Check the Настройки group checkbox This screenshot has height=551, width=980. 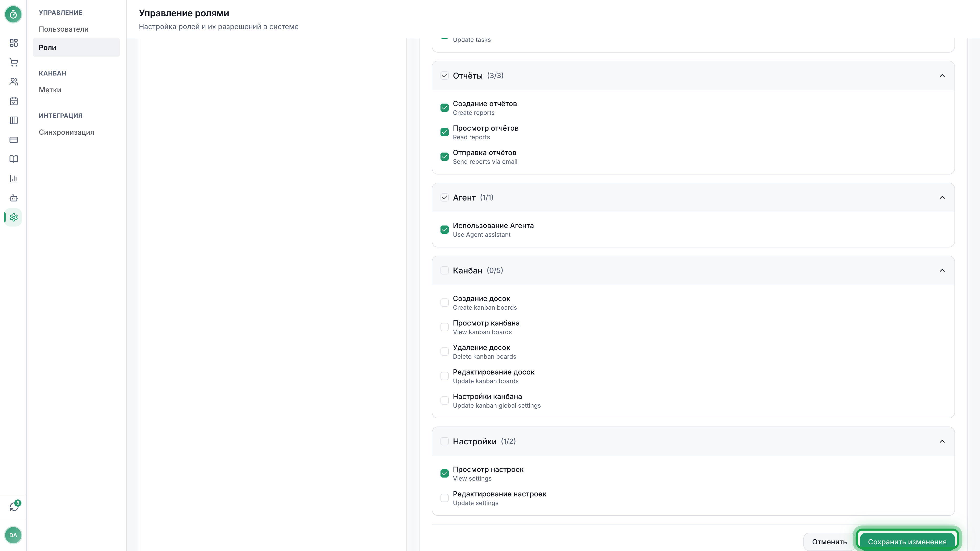(444, 442)
